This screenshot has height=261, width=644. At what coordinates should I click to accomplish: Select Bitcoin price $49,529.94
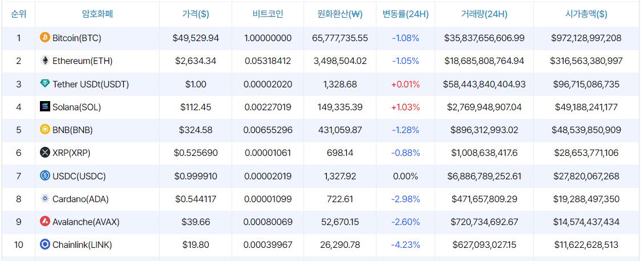click(x=196, y=38)
